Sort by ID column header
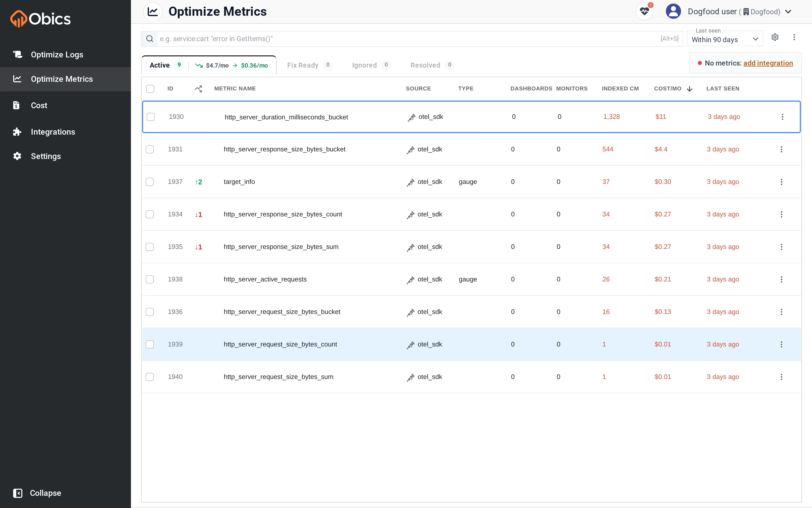The height and width of the screenshot is (508, 812). [170, 89]
